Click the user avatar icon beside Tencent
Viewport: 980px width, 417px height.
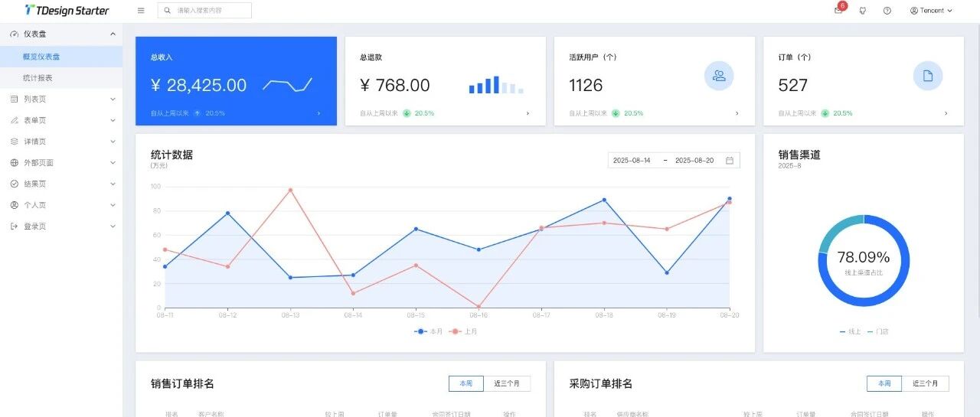pos(914,11)
